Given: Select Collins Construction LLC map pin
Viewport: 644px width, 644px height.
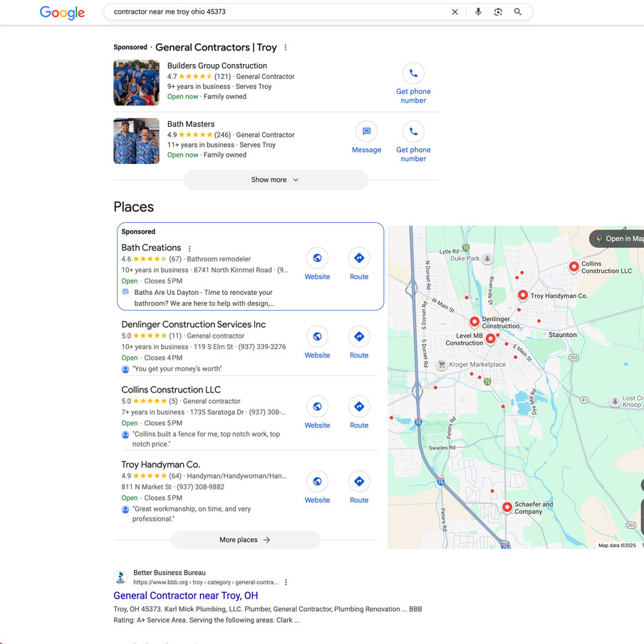Looking at the screenshot, I should (573, 267).
